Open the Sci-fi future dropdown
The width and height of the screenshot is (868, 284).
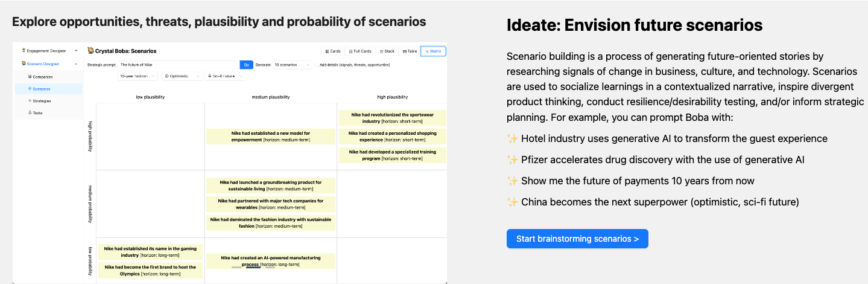point(225,76)
